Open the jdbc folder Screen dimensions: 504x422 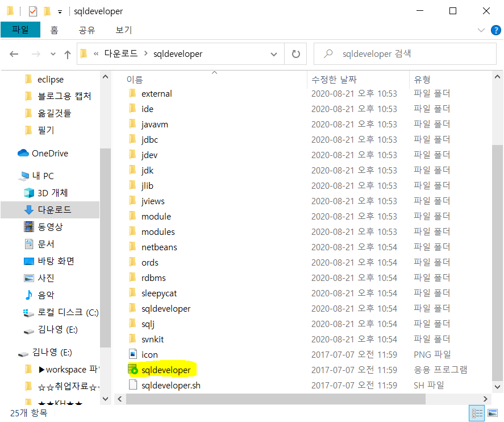point(149,139)
